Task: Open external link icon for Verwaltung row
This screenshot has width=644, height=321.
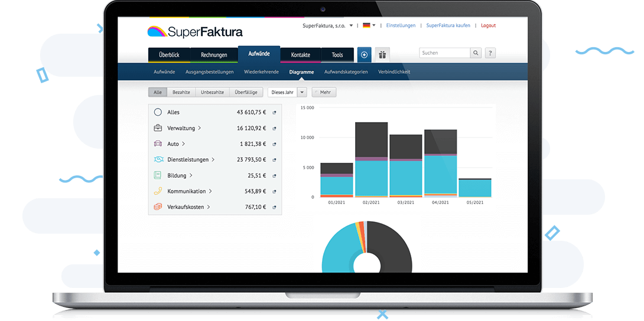Action: point(274,128)
